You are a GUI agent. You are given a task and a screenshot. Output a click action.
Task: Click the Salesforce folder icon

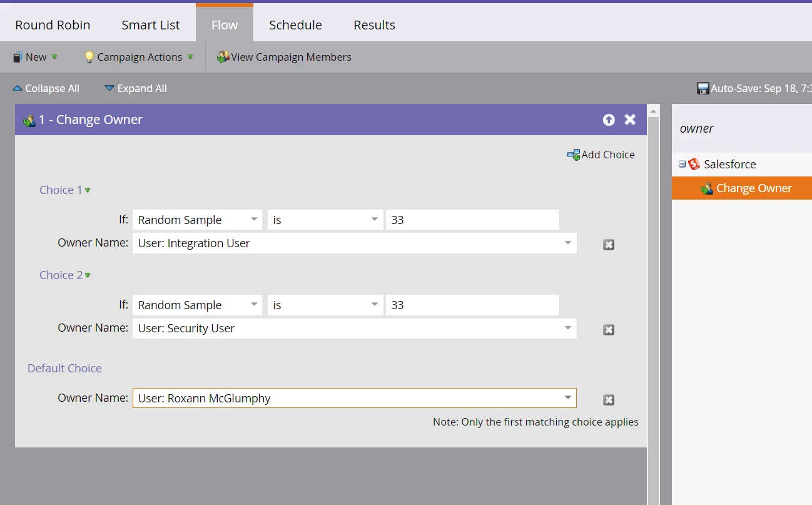pyautogui.click(x=694, y=165)
